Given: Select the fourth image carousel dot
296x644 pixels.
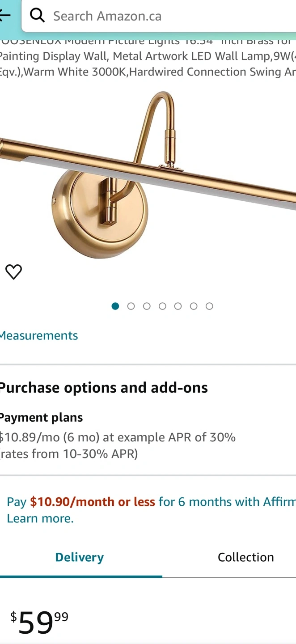Looking at the screenshot, I should click(162, 306).
